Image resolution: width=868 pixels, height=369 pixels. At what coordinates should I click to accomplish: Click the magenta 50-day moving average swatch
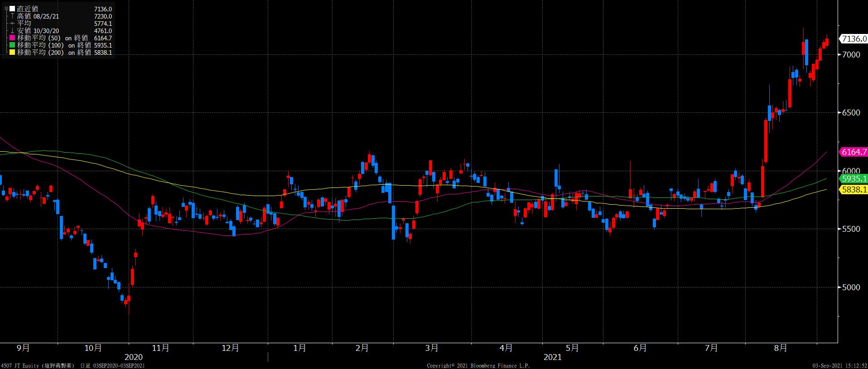pyautogui.click(x=12, y=38)
